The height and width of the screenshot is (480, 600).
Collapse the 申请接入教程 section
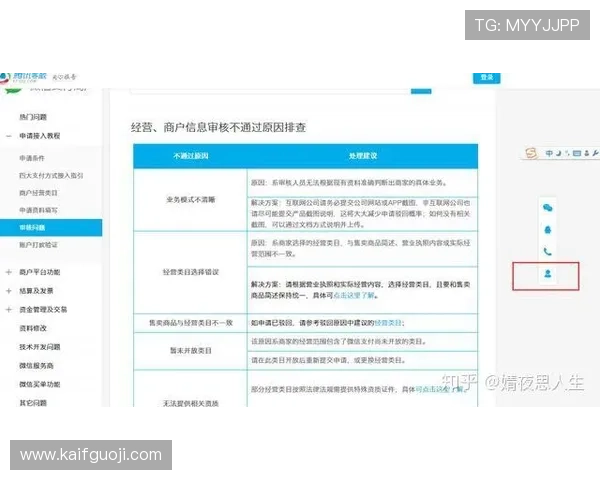[x=8, y=136]
